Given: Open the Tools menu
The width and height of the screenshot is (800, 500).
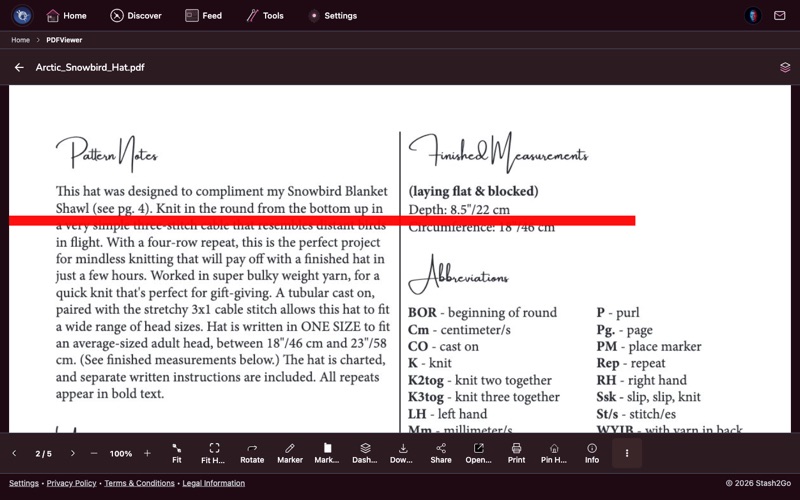Looking at the screenshot, I should [x=264, y=15].
